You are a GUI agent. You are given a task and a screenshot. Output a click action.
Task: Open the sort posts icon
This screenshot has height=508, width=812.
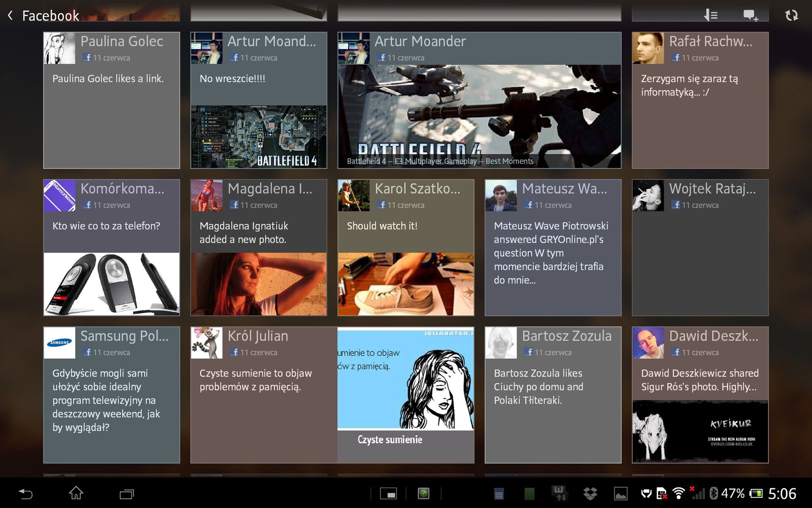point(711,16)
